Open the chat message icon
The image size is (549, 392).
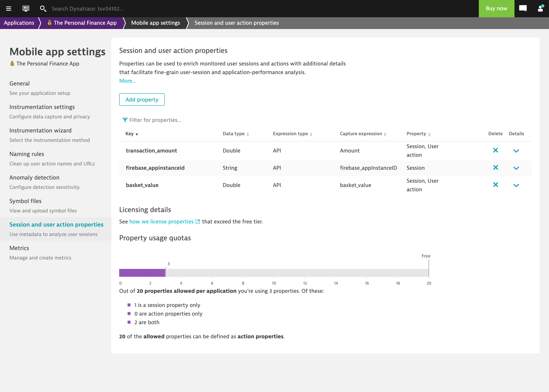pyautogui.click(x=523, y=9)
